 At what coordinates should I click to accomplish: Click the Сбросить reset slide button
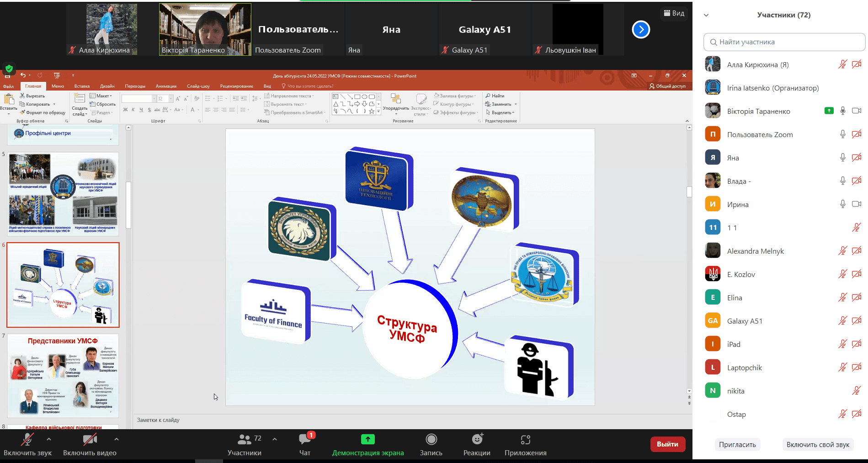point(103,104)
